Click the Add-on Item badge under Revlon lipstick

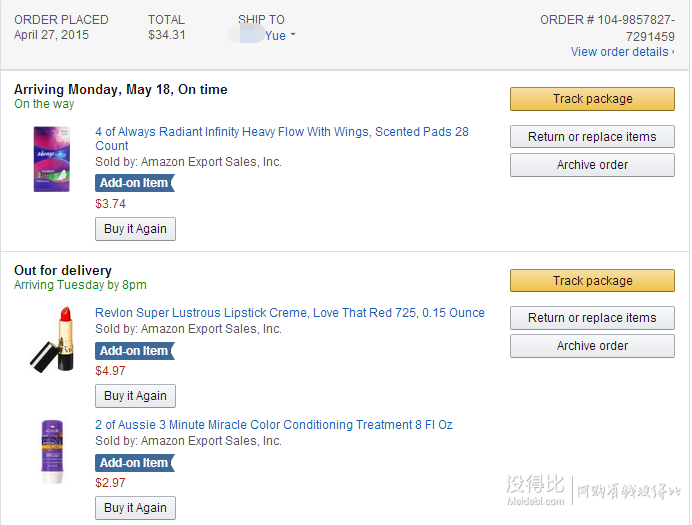coord(135,351)
